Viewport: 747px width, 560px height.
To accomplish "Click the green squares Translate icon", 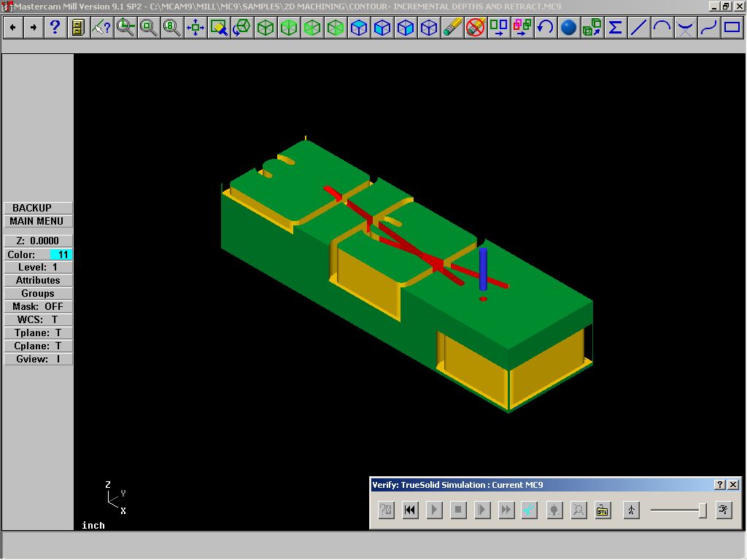I will (x=499, y=28).
